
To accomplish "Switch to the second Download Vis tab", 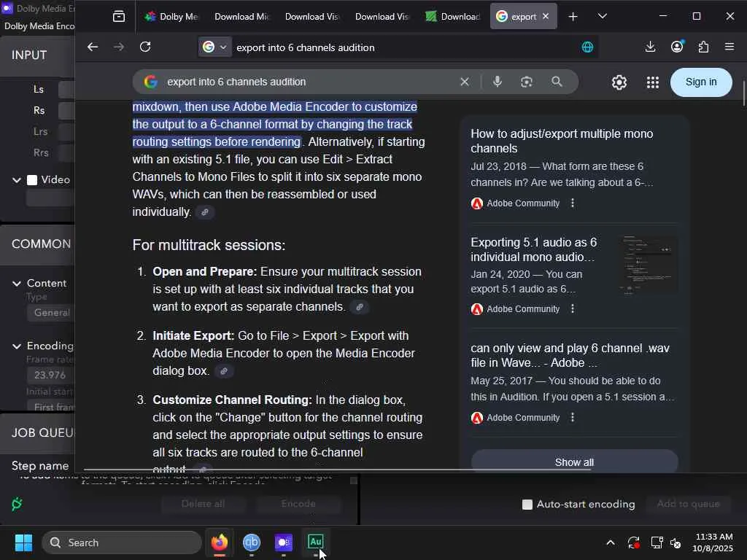I will point(382,17).
